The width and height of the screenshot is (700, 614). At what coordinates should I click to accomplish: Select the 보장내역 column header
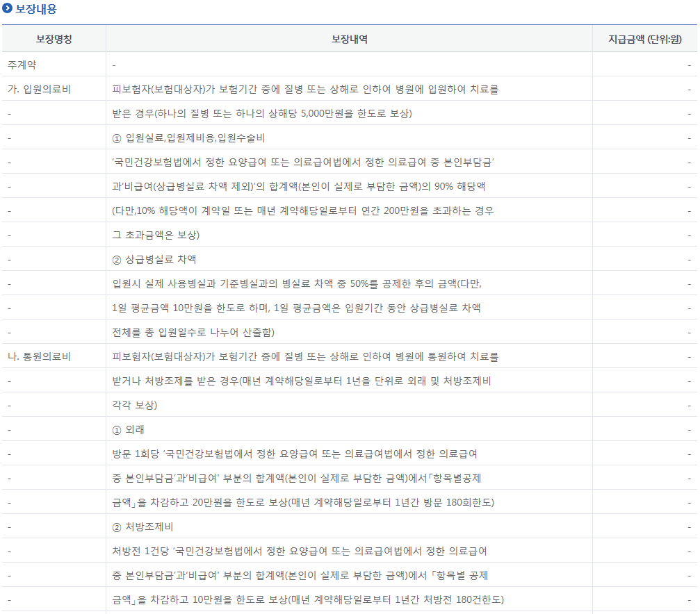pos(350,40)
